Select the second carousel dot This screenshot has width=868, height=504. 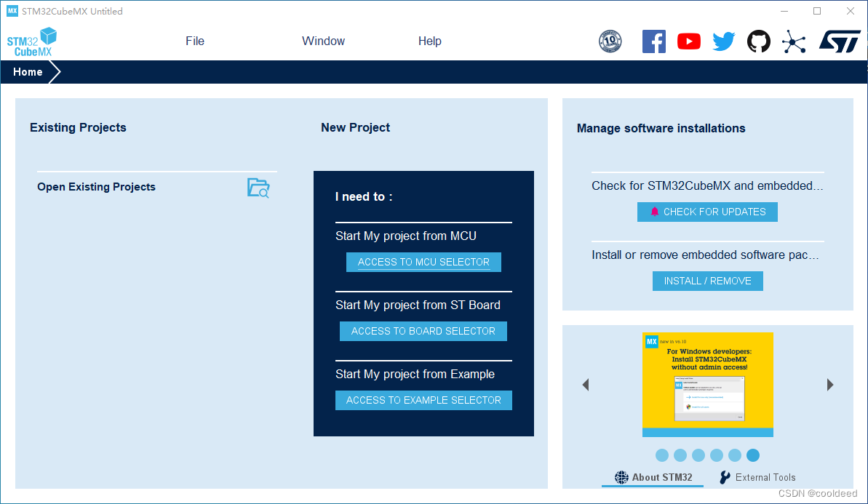(680, 455)
